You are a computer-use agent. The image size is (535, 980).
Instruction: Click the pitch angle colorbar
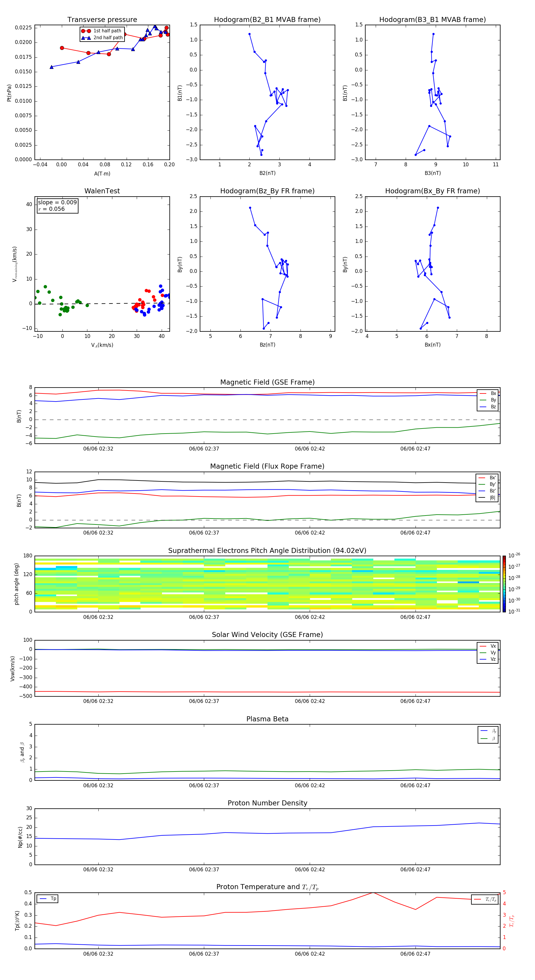click(504, 584)
